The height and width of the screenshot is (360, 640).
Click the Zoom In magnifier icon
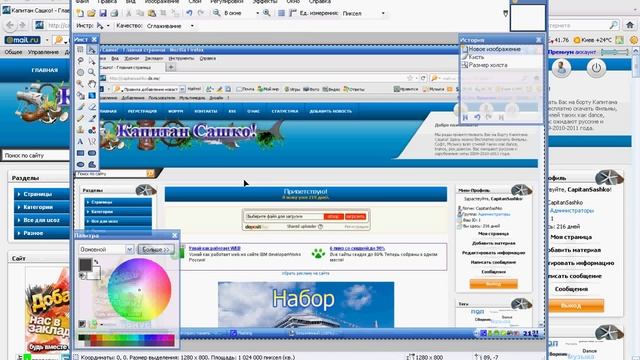click(x=267, y=13)
